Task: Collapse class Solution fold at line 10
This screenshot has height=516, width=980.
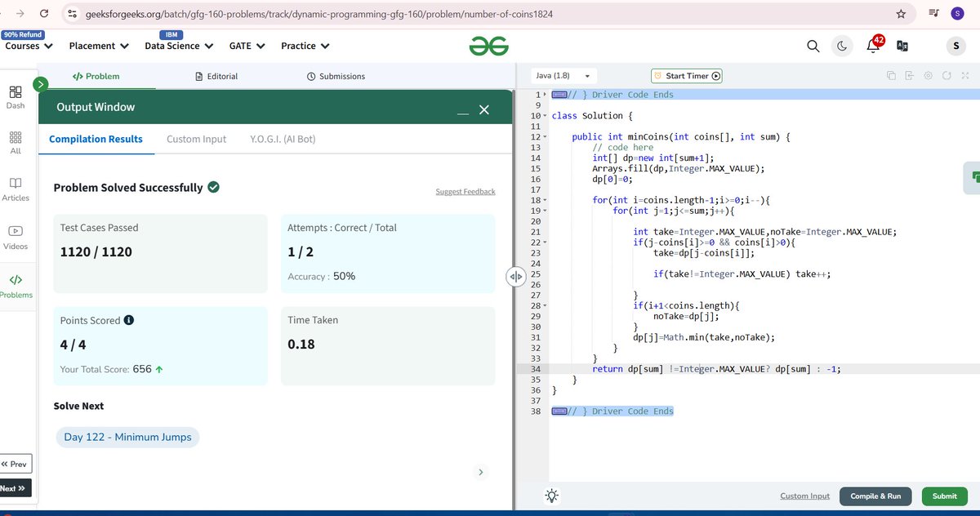Action: pos(546,116)
